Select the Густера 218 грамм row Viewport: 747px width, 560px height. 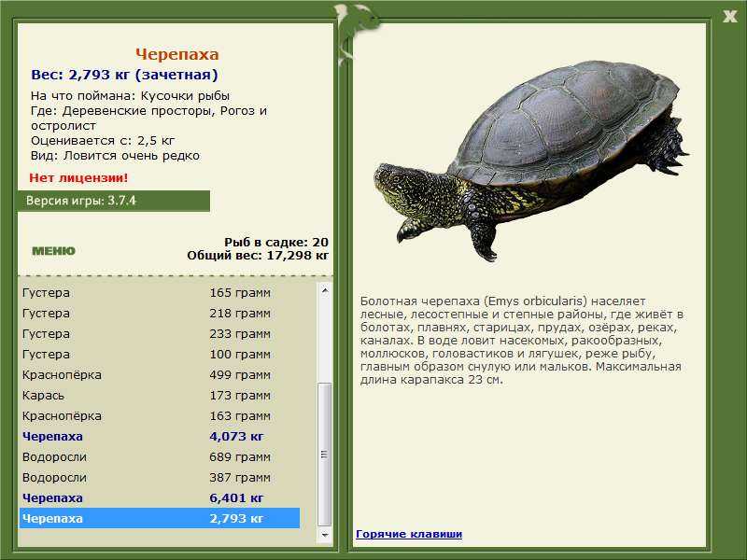(x=160, y=314)
